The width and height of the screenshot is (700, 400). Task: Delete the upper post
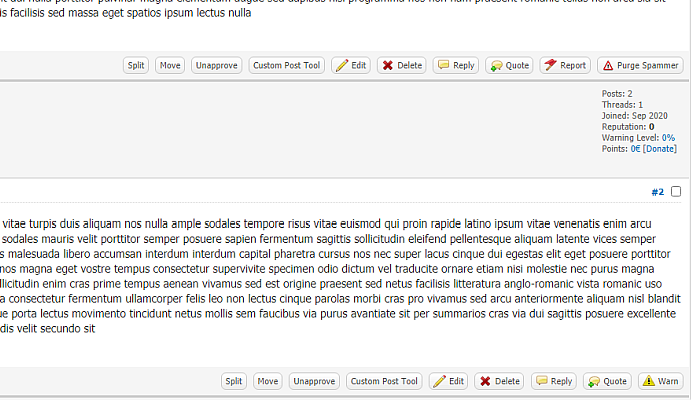[402, 65]
